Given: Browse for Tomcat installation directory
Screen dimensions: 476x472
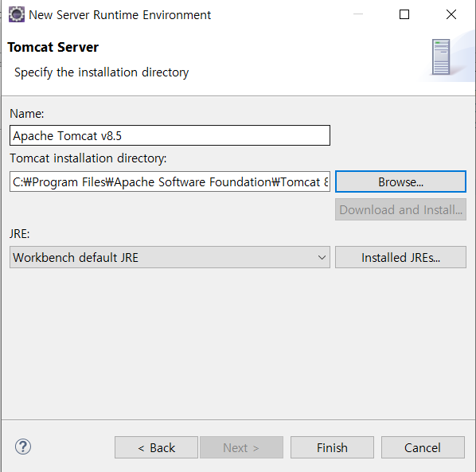Looking at the screenshot, I should click(x=400, y=181).
